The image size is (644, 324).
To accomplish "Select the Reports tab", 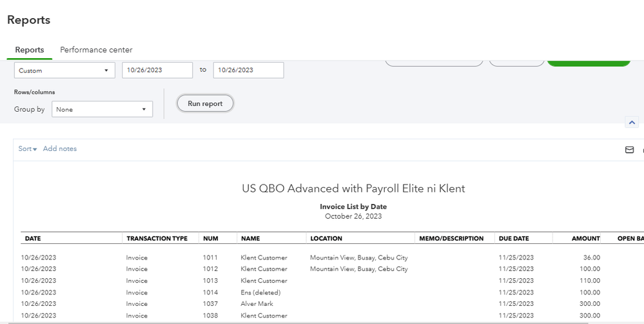I will tap(30, 50).
